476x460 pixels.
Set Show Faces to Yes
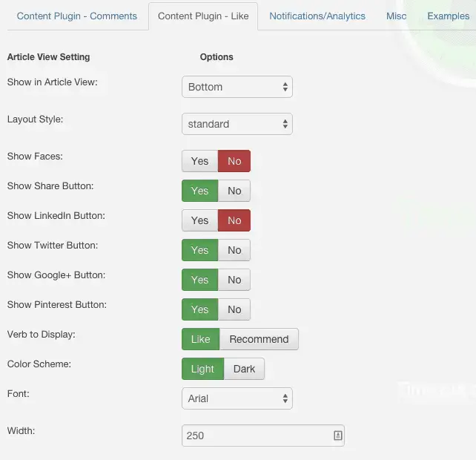click(199, 161)
